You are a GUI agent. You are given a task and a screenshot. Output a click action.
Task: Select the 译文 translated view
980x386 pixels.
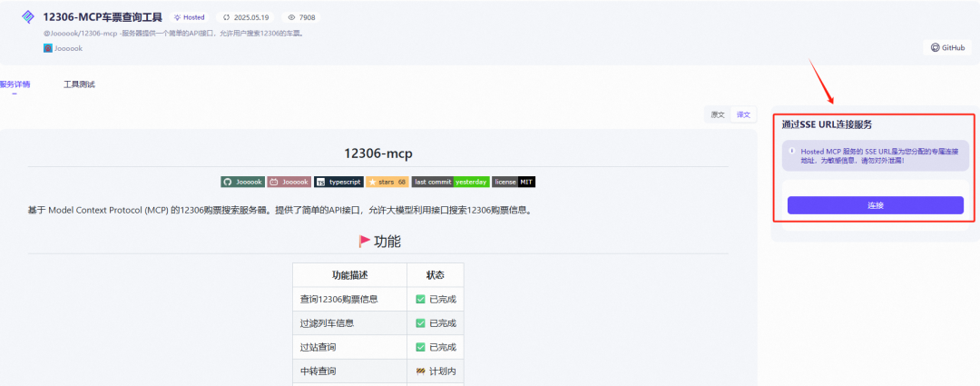click(x=743, y=114)
